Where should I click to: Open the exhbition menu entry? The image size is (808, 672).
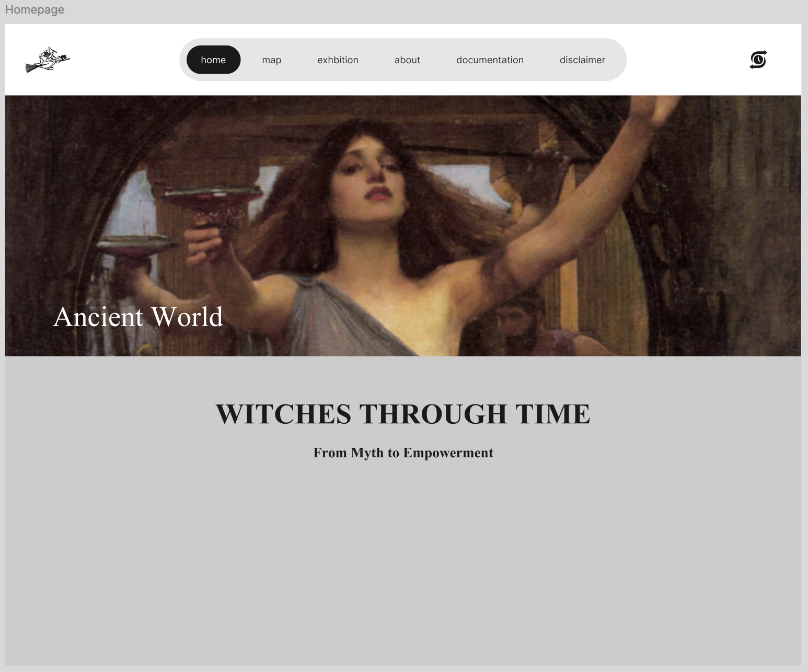338,60
